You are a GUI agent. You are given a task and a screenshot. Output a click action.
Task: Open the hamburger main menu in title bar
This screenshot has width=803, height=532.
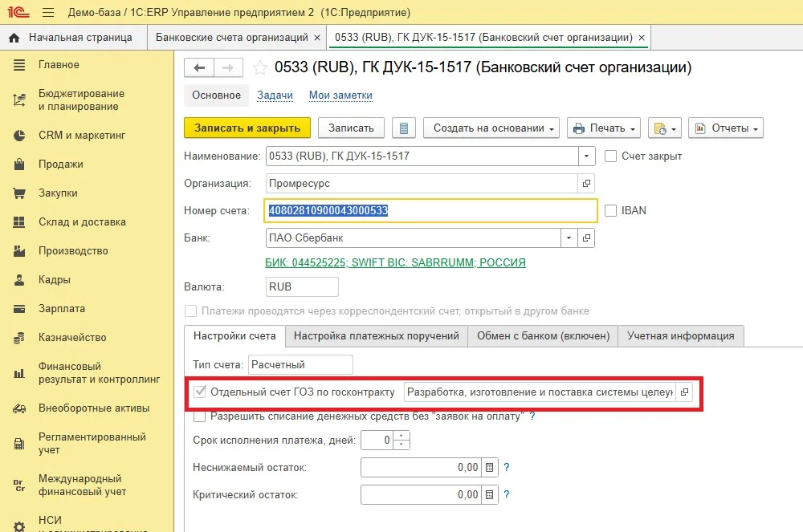pos(48,12)
